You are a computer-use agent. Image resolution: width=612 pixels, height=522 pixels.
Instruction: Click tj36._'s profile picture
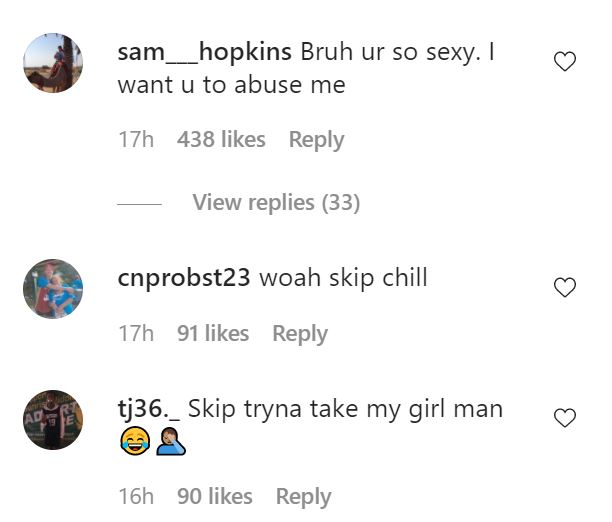(53, 420)
